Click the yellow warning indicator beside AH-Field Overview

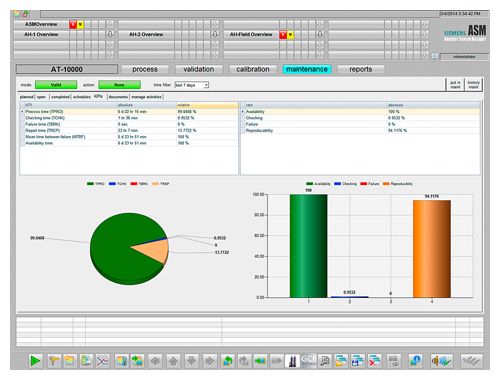(x=290, y=34)
